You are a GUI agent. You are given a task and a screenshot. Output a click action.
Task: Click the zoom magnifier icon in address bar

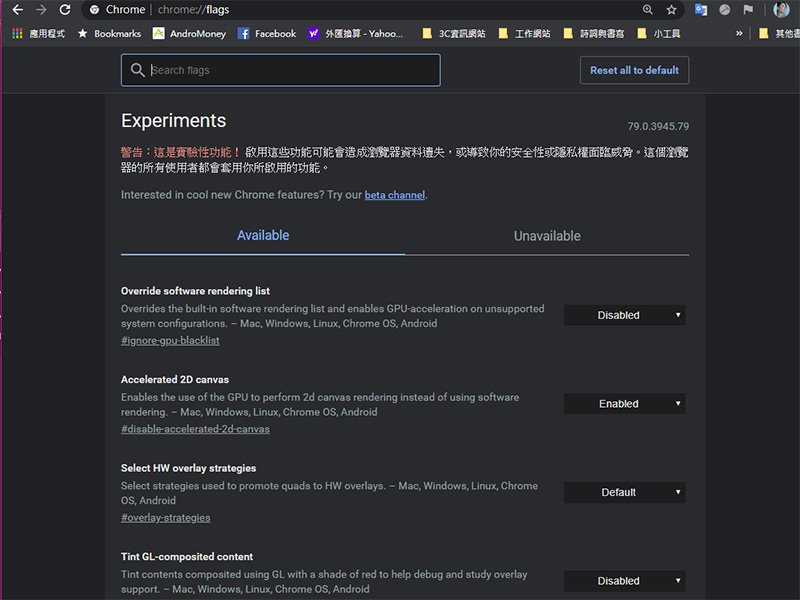tap(647, 10)
